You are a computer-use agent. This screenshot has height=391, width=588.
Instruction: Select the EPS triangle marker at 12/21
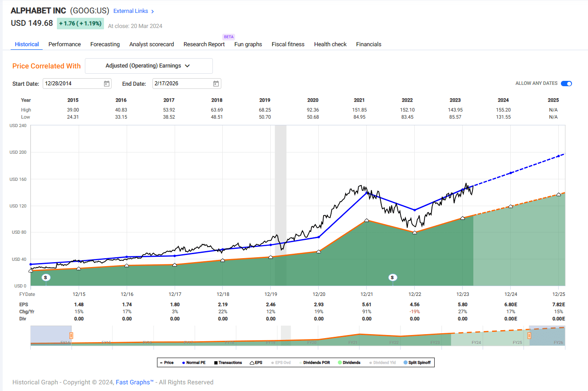(367, 220)
